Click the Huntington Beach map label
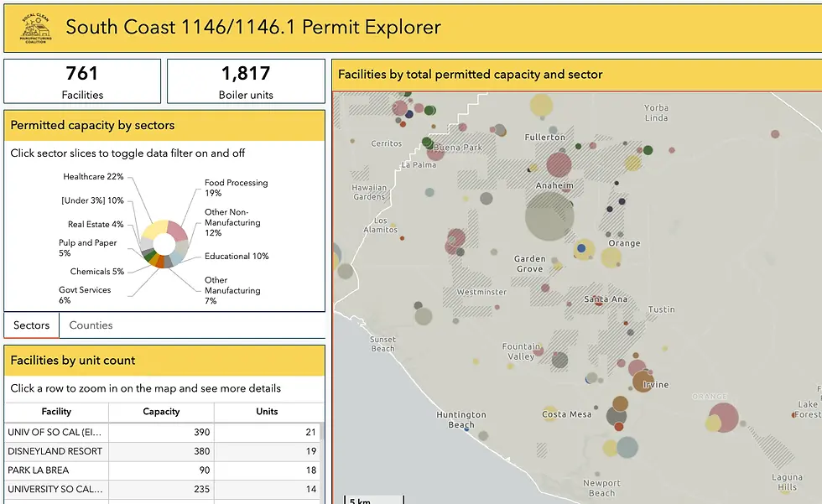 point(461,419)
